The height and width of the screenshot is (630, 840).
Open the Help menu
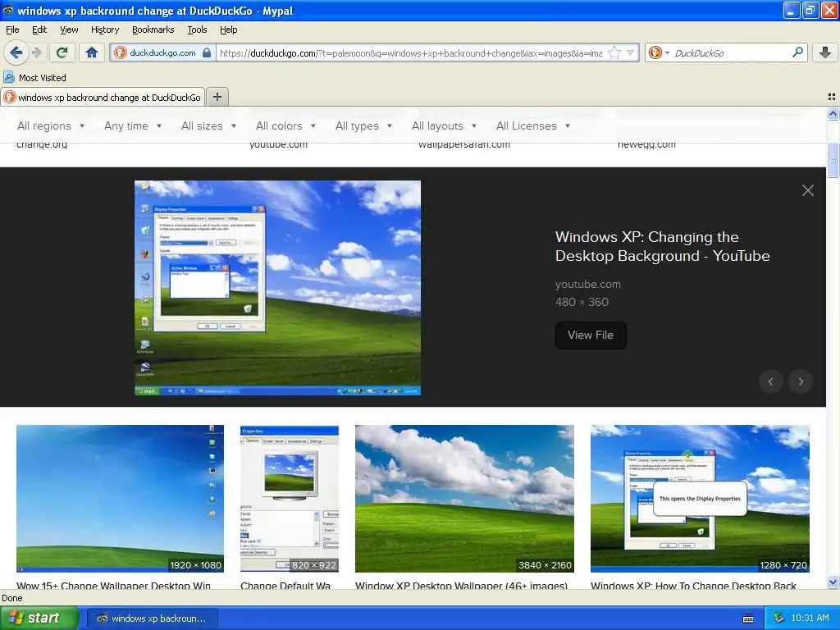tap(228, 30)
